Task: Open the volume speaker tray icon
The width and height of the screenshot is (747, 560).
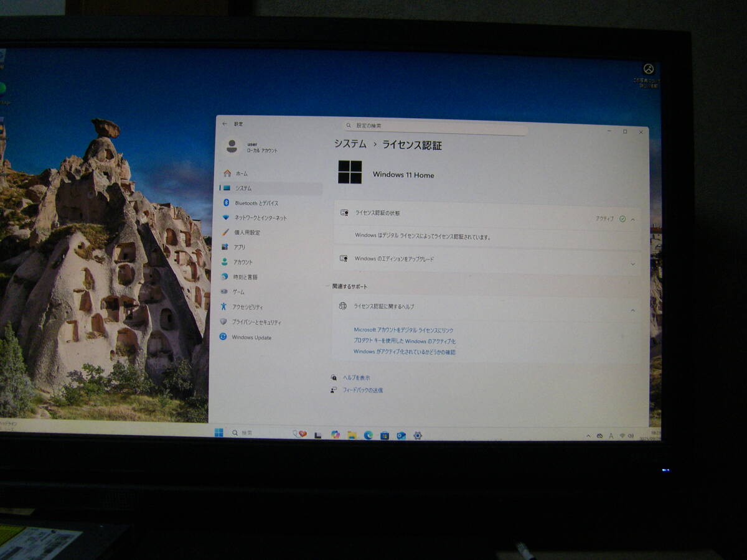Action: (631, 436)
